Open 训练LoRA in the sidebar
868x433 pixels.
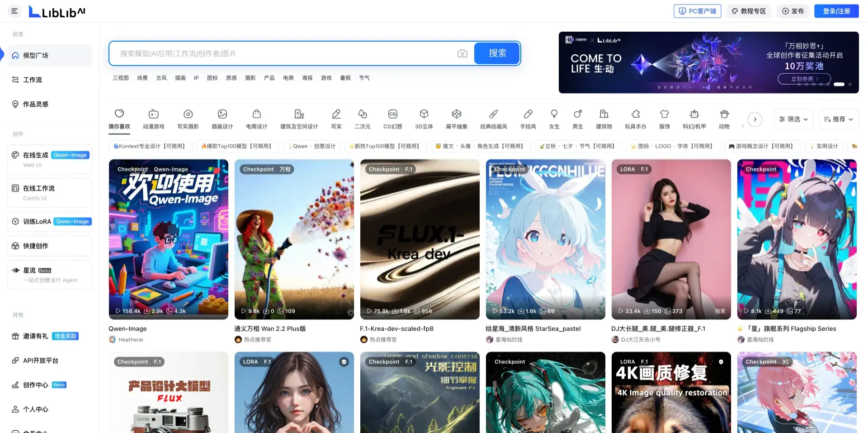50,221
